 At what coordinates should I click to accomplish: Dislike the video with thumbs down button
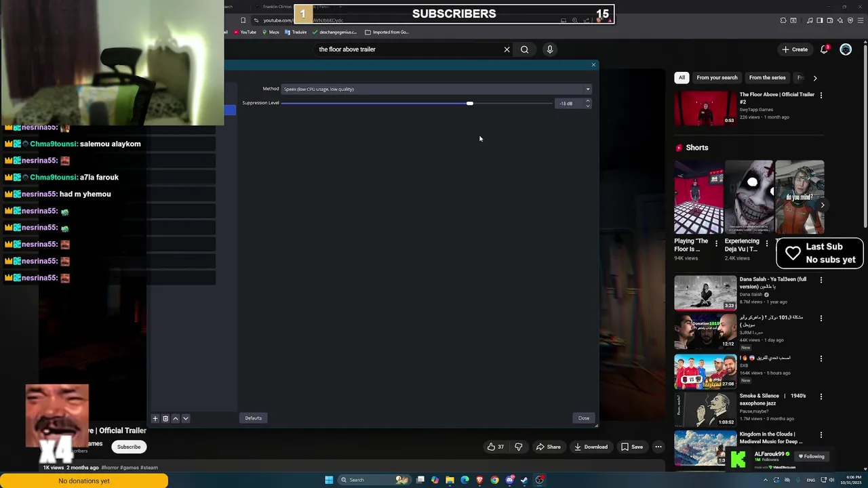coord(519,447)
